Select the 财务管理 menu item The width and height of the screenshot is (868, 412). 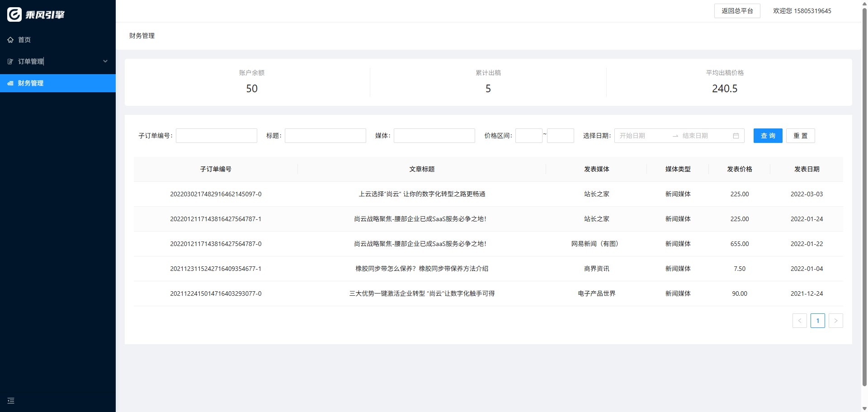(31, 83)
